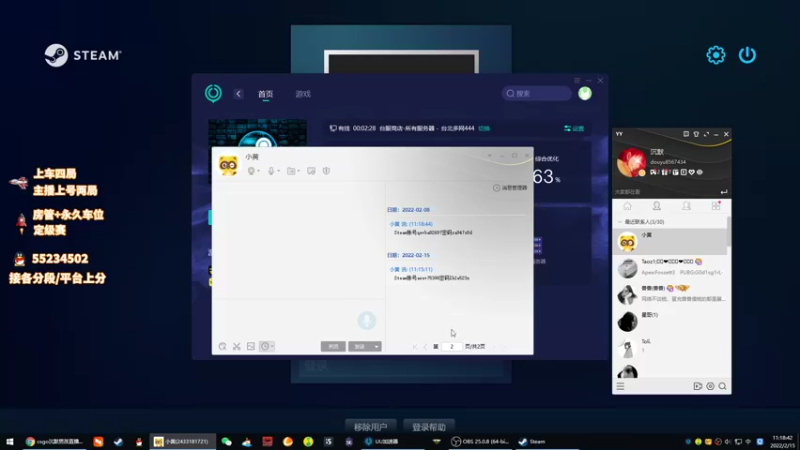Click the send-picture icon in chat
The height and width of the screenshot is (450, 800).
251,346
